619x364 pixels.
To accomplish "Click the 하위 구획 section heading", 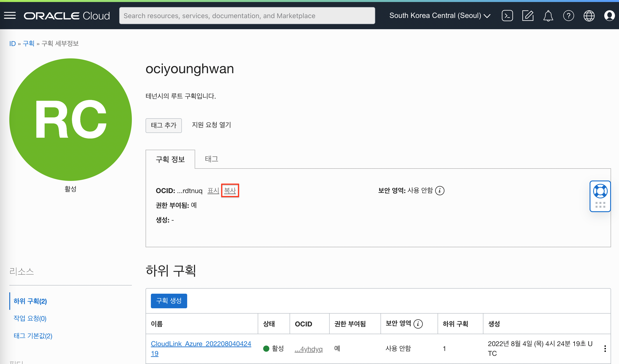I will pyautogui.click(x=171, y=271).
